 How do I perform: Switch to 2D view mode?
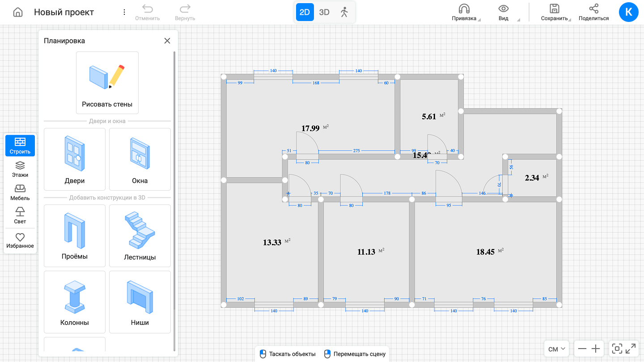click(x=305, y=12)
